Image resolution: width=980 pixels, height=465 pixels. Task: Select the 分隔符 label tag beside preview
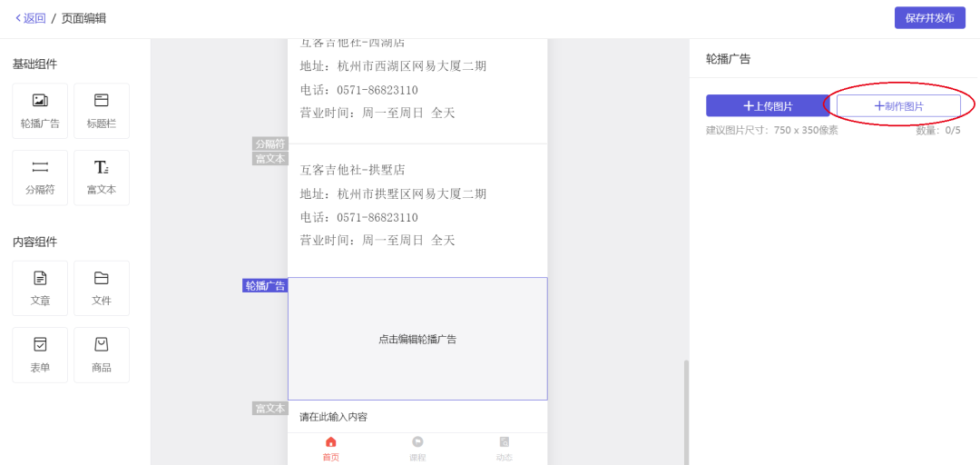[269, 143]
